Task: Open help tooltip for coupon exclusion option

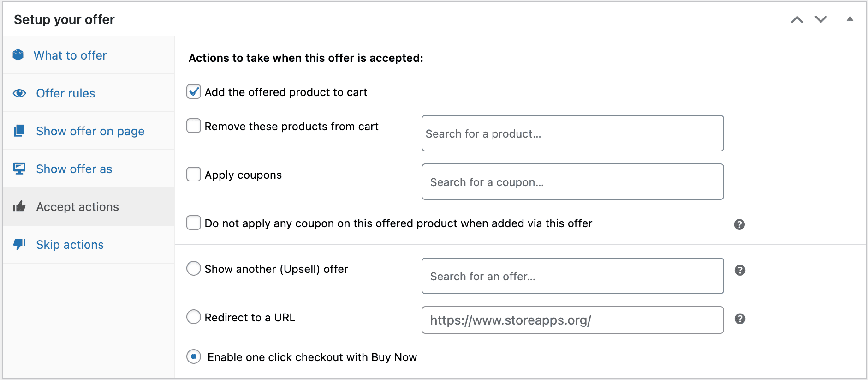Action: (739, 224)
